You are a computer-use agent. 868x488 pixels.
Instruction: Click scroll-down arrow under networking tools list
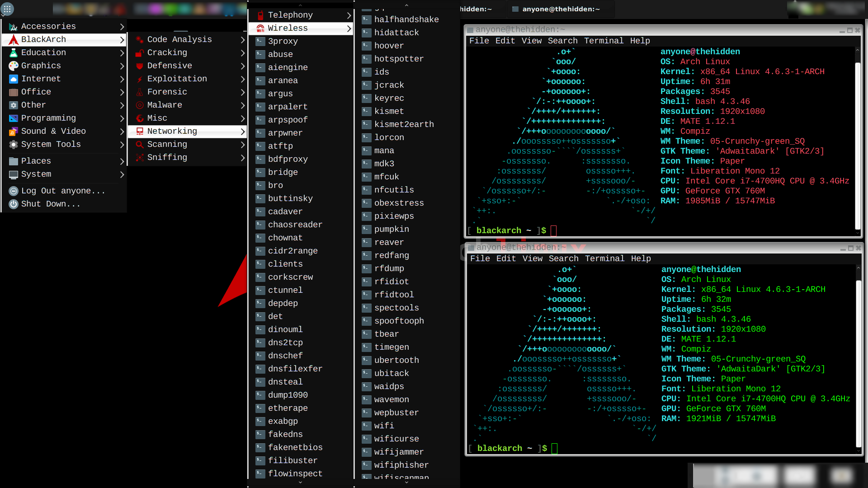click(300, 483)
